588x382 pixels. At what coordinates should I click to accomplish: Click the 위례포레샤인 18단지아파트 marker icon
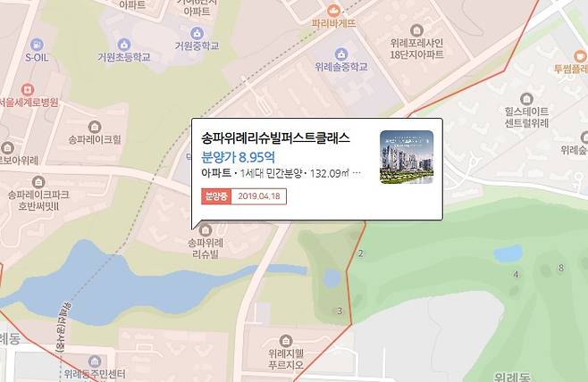pos(416,30)
